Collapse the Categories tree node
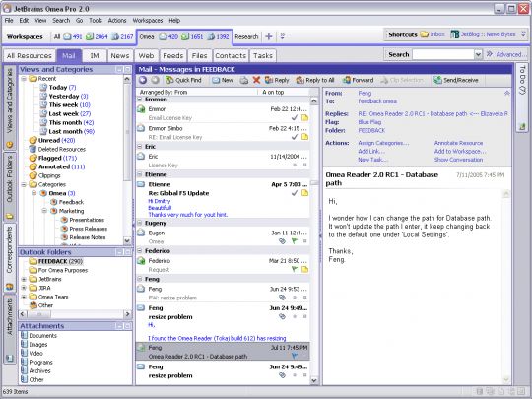 [x=24, y=184]
